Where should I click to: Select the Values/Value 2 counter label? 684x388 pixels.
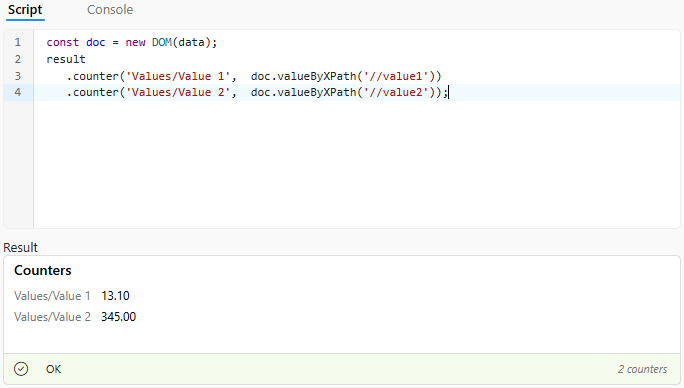click(x=52, y=317)
